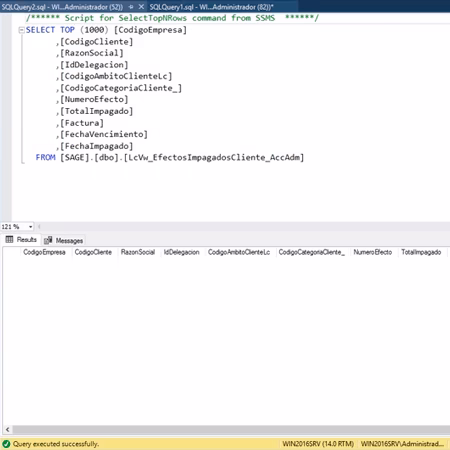
Task: Select the CodigoCliente column header
Action: click(93, 252)
